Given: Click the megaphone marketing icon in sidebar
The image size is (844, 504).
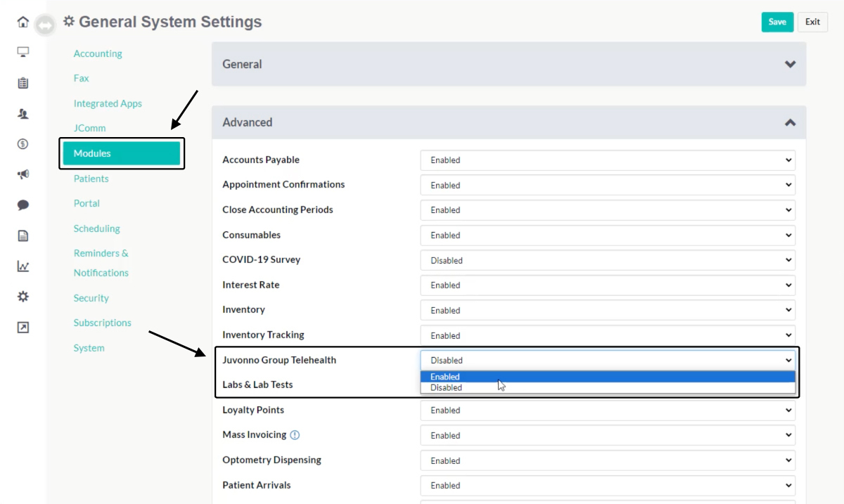Looking at the screenshot, I should [23, 174].
